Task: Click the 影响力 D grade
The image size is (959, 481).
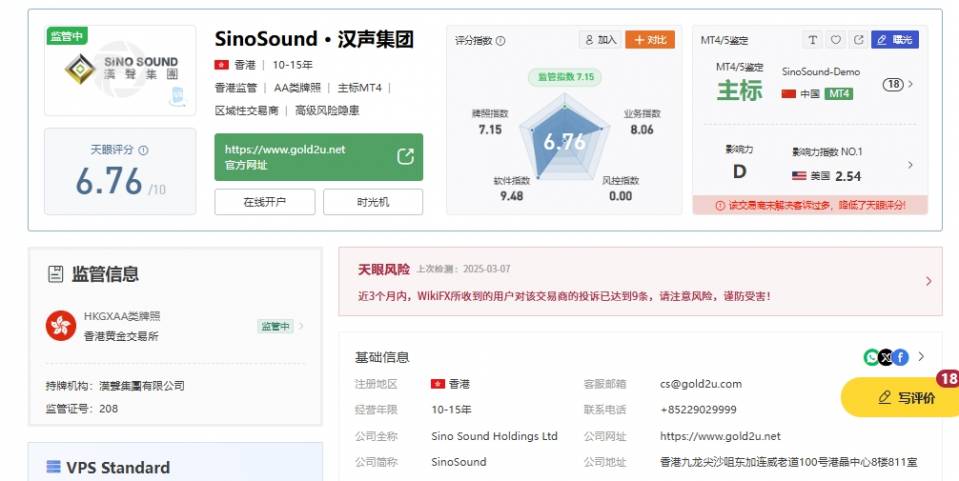Action: [x=739, y=171]
